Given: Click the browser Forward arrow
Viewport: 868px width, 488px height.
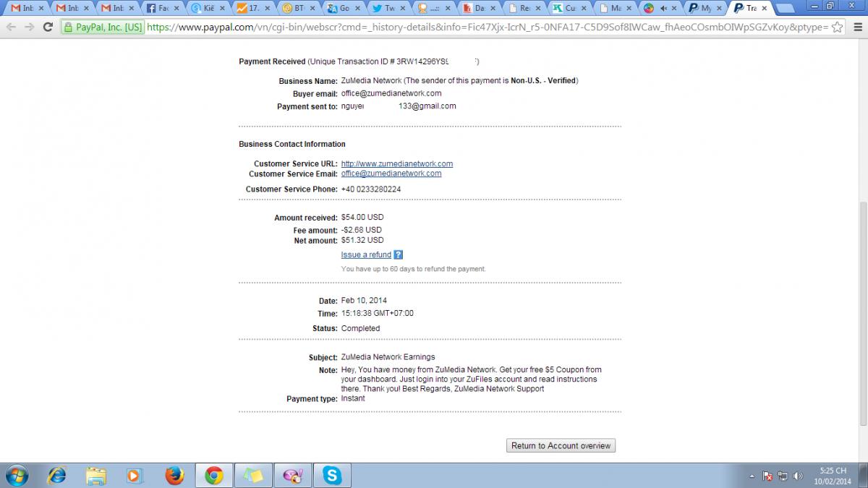Looking at the screenshot, I should [x=30, y=27].
